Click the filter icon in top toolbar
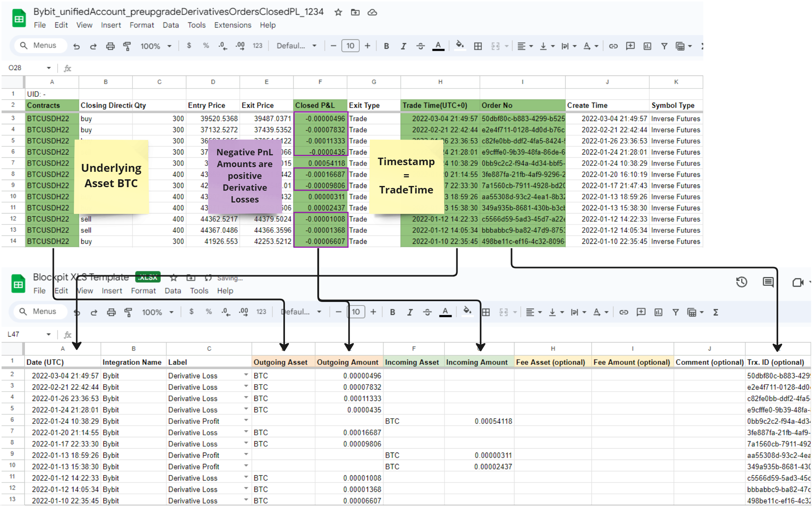Screen dimensions: 812x506 (664, 46)
